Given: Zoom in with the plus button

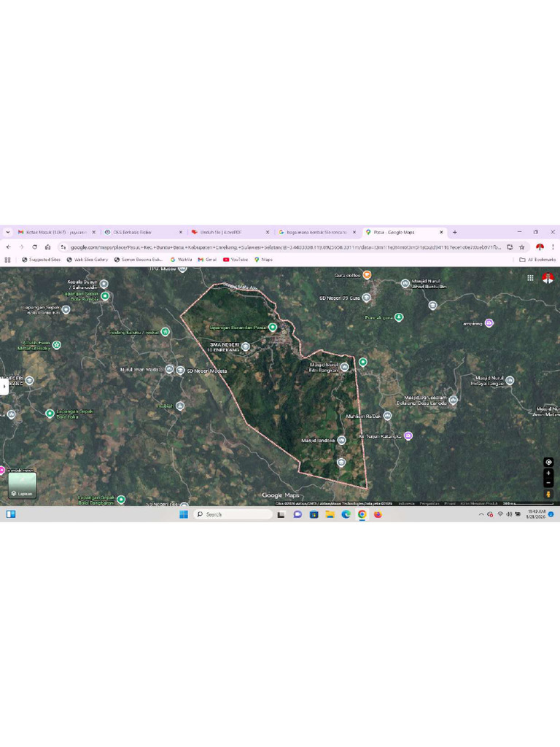Looking at the screenshot, I should coord(548,473).
